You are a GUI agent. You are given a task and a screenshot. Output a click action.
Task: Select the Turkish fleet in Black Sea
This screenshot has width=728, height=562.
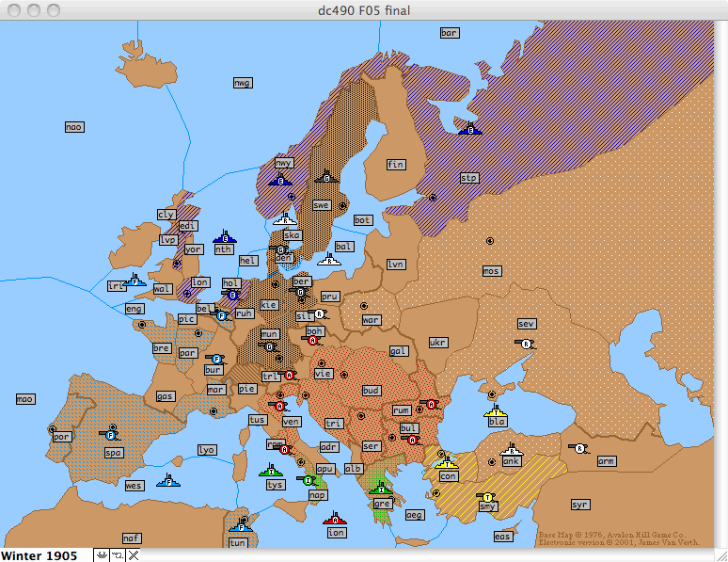pyautogui.click(x=496, y=411)
